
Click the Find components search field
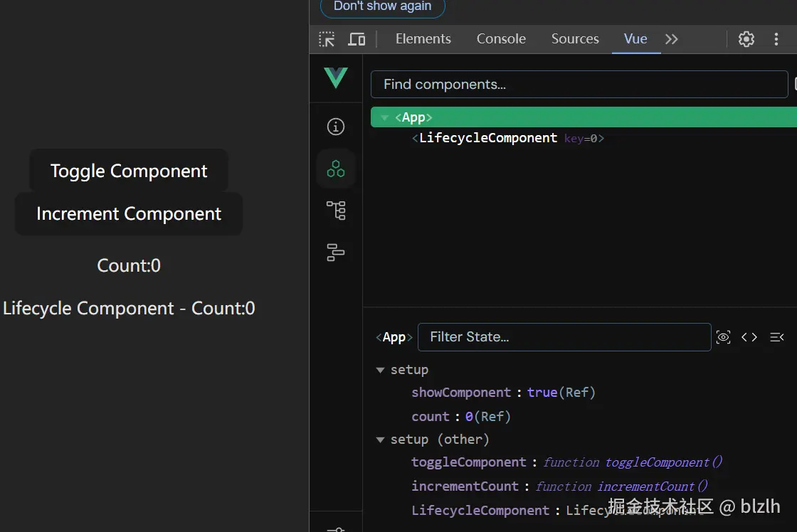pos(579,85)
